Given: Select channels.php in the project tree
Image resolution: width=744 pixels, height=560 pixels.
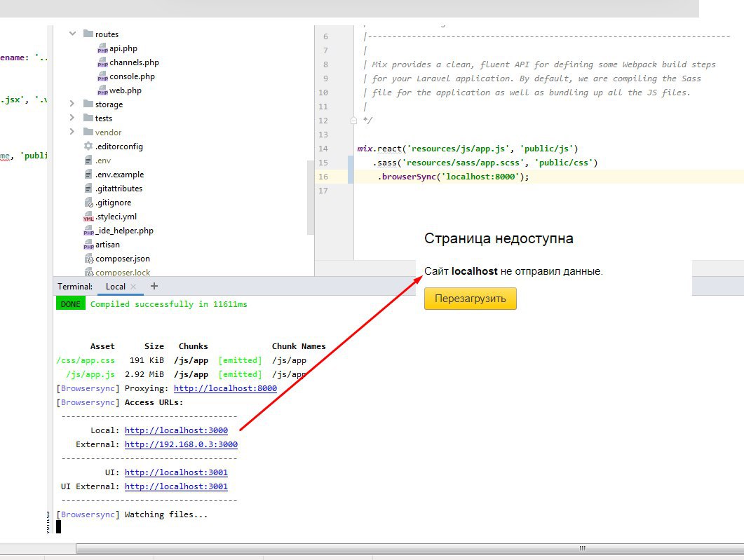Looking at the screenshot, I should point(134,62).
